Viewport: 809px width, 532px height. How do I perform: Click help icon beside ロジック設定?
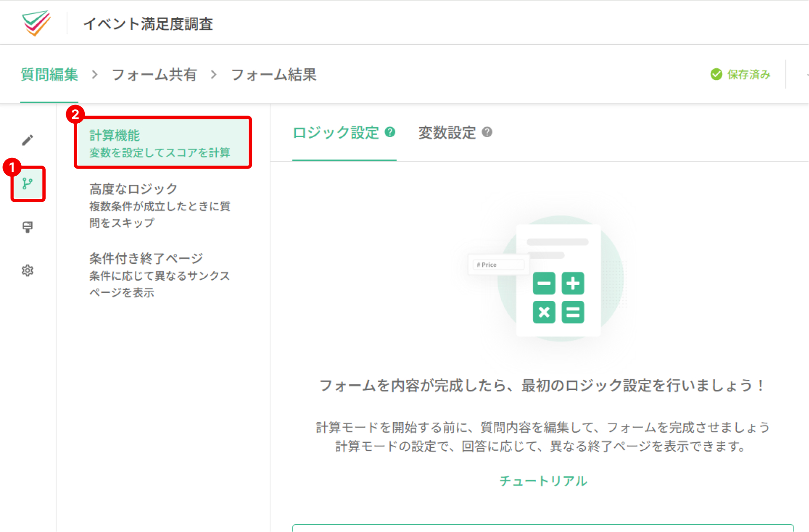click(x=390, y=132)
